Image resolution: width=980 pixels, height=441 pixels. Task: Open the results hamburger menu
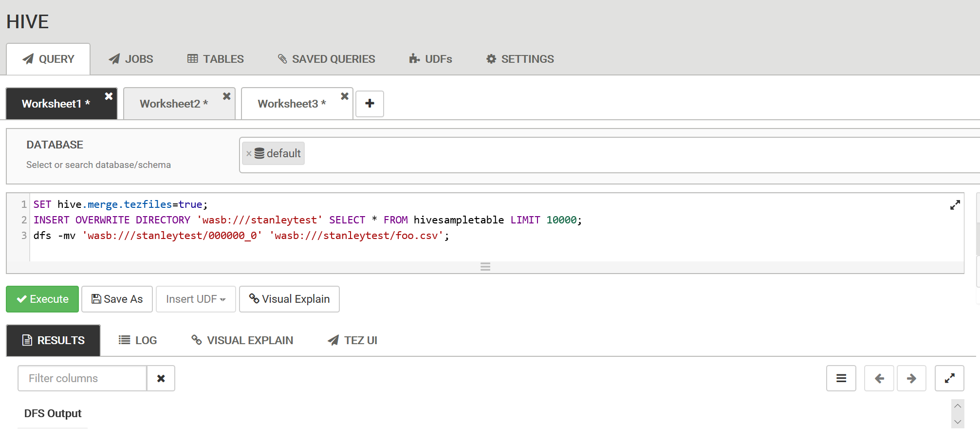coord(841,379)
